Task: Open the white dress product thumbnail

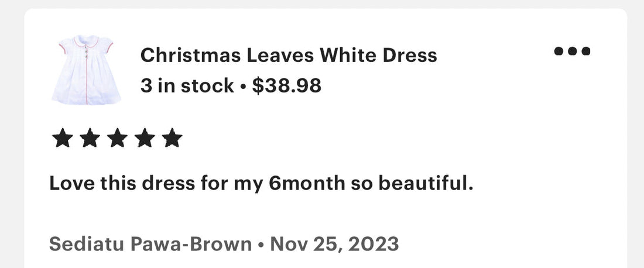Action: [86, 70]
